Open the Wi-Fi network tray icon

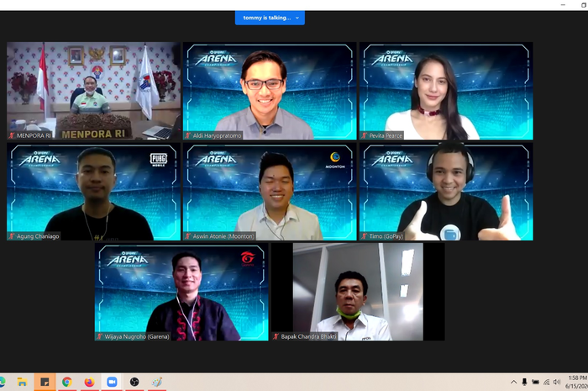pos(546,382)
